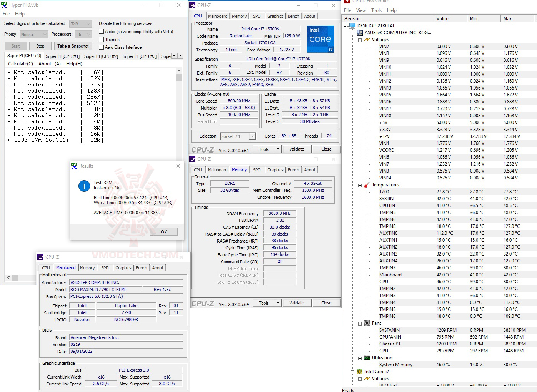Click Validate in CPU-Z processor window
Screen dimensions: 537x392
[x=297, y=149]
